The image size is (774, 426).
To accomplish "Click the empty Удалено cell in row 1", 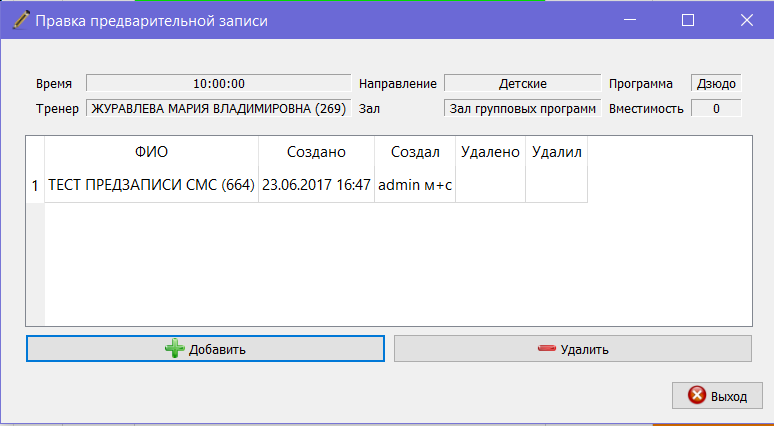I will click(490, 185).
